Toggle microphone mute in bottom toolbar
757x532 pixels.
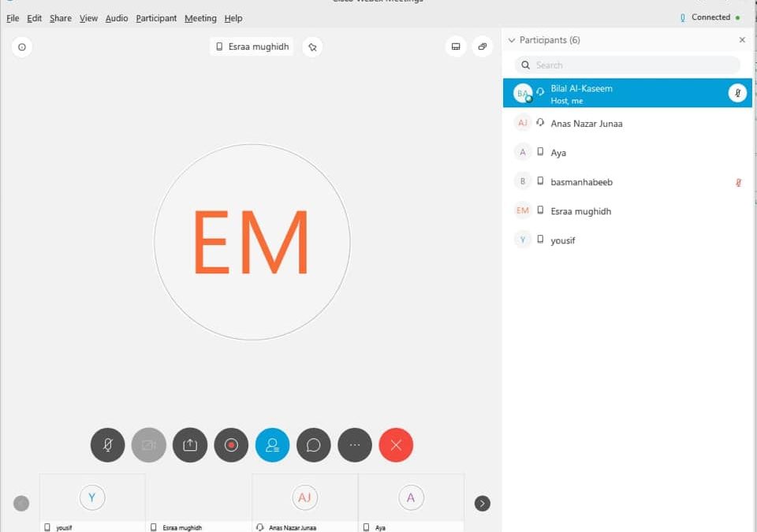[108, 445]
